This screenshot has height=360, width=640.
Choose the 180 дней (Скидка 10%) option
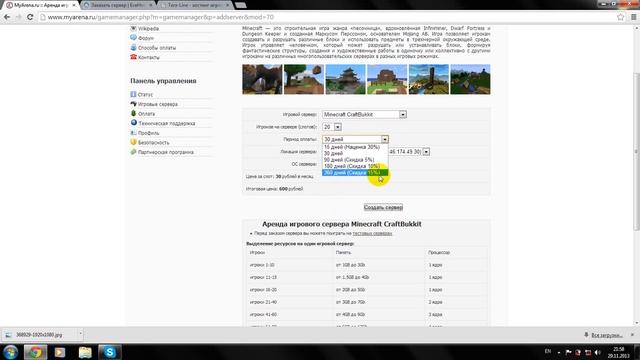(x=355, y=166)
